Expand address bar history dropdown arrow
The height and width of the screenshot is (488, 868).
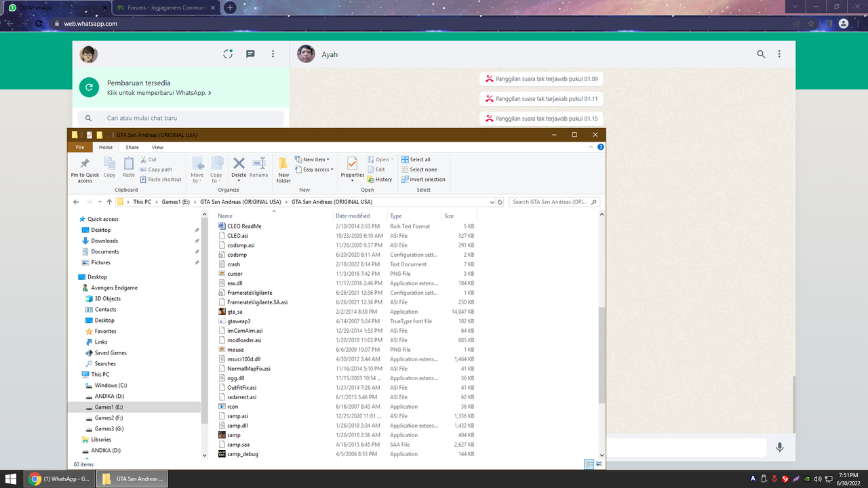tap(491, 202)
